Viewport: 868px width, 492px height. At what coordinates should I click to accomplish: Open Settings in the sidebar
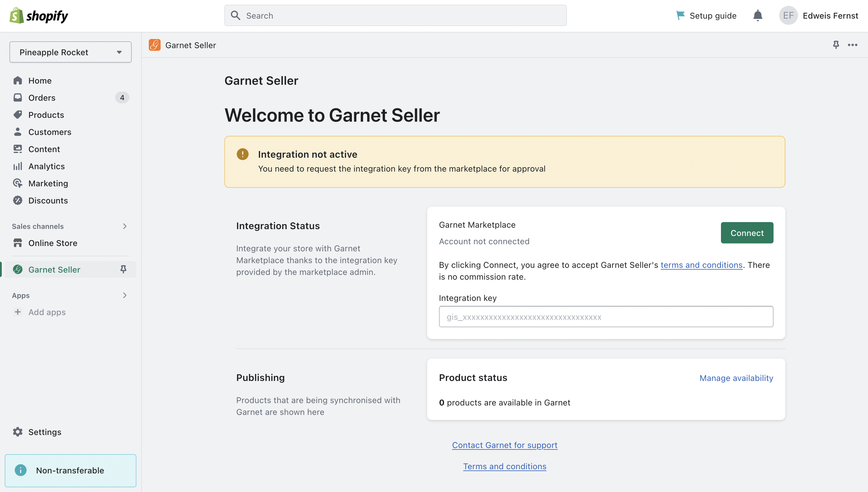click(45, 432)
